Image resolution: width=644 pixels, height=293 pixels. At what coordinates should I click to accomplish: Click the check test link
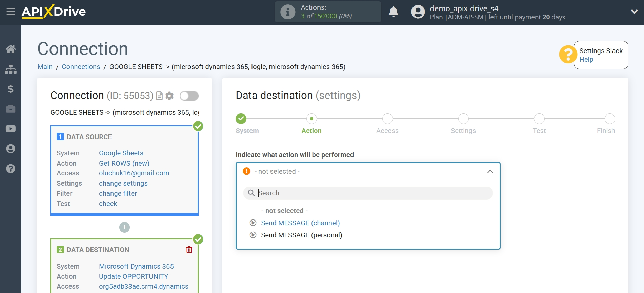108,204
